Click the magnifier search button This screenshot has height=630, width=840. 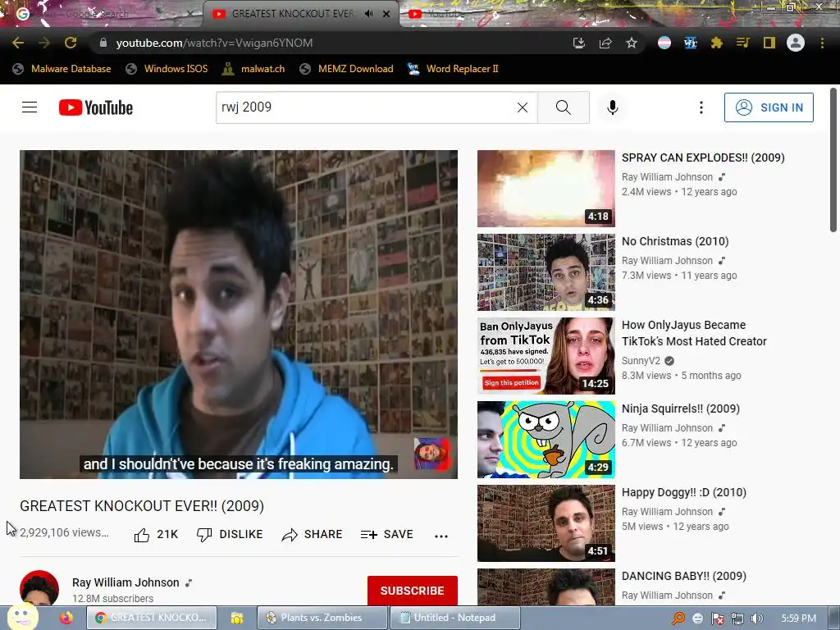pyautogui.click(x=564, y=107)
